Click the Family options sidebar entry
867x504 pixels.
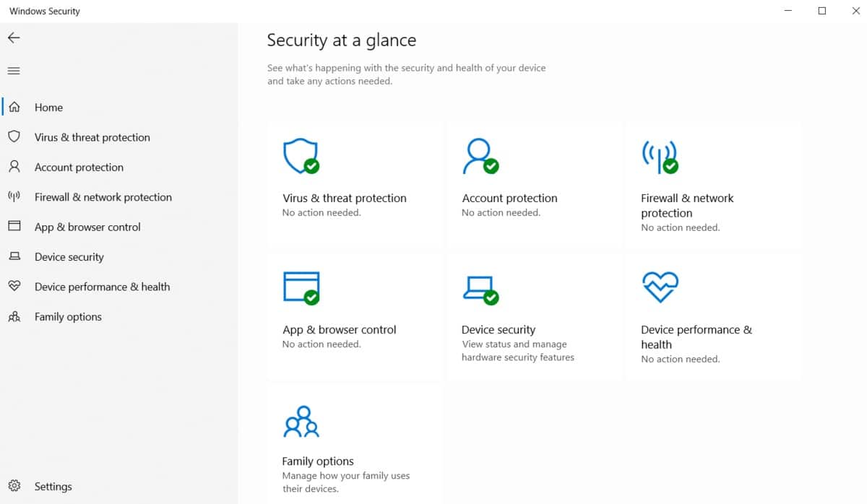click(68, 316)
